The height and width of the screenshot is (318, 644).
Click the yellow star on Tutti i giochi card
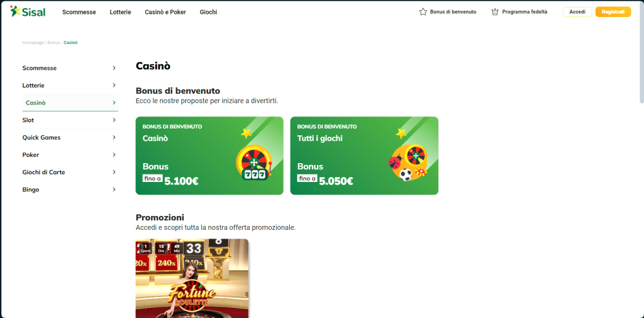pyautogui.click(x=401, y=133)
